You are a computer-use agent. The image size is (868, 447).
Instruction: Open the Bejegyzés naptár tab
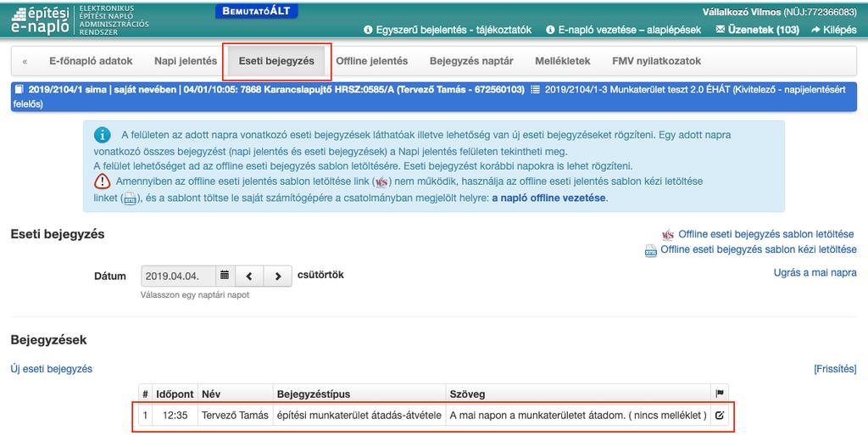pos(471,61)
